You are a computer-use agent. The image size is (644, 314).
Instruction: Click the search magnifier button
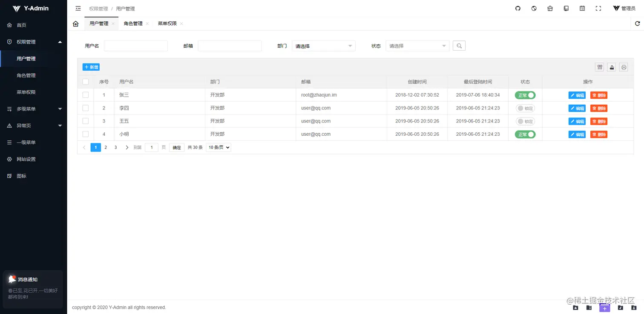pos(459,46)
